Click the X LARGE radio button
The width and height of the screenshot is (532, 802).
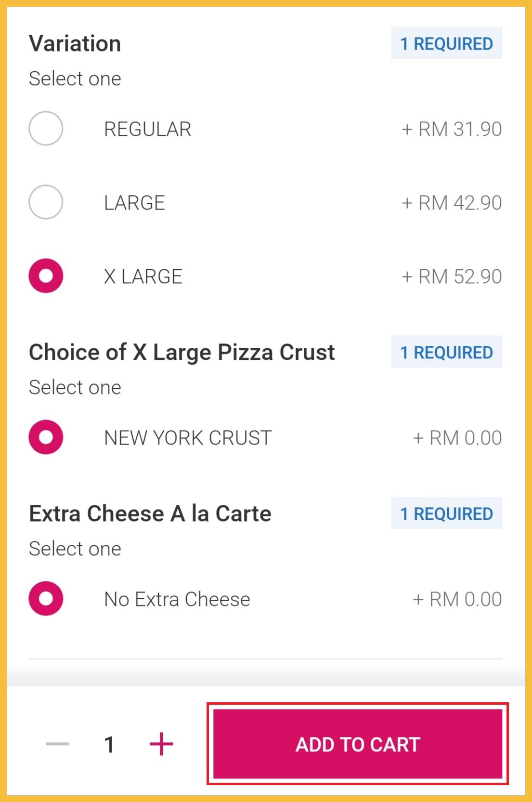tap(46, 276)
